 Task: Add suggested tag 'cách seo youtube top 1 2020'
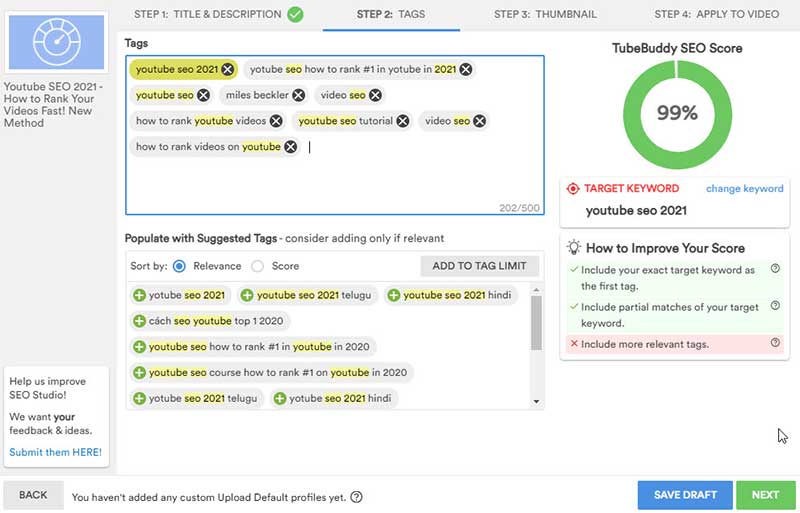click(139, 321)
